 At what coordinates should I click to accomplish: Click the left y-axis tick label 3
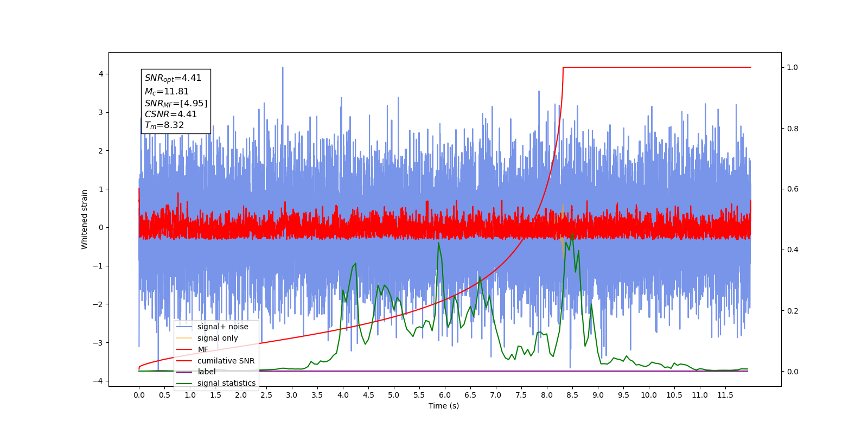101,112
